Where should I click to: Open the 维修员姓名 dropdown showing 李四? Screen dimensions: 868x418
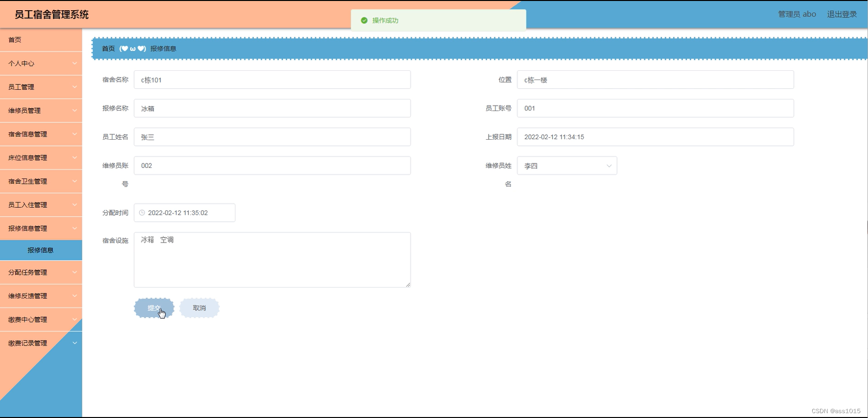[x=567, y=166]
